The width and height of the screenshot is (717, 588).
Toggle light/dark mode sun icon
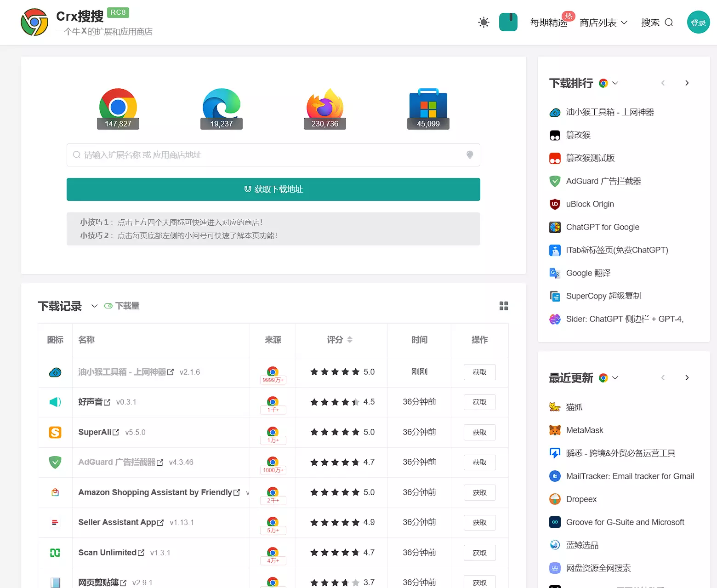[x=484, y=22]
